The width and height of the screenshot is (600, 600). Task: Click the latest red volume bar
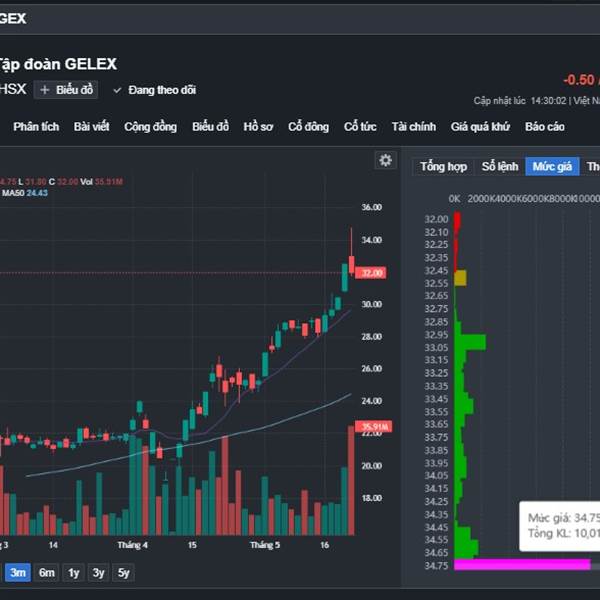351,480
